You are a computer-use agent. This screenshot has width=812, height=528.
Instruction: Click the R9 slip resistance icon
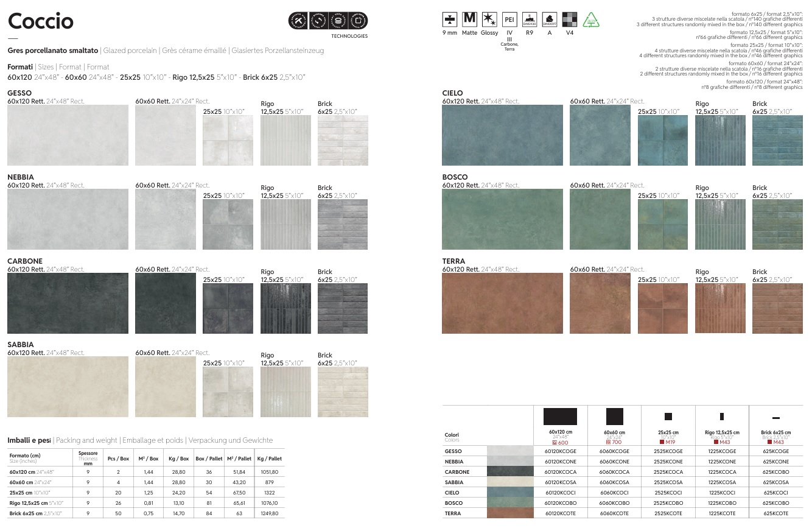[x=530, y=19]
